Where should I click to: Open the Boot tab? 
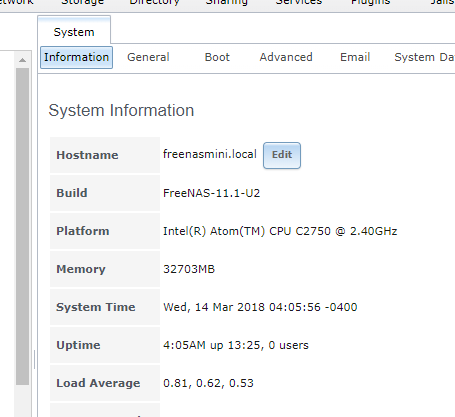[217, 57]
